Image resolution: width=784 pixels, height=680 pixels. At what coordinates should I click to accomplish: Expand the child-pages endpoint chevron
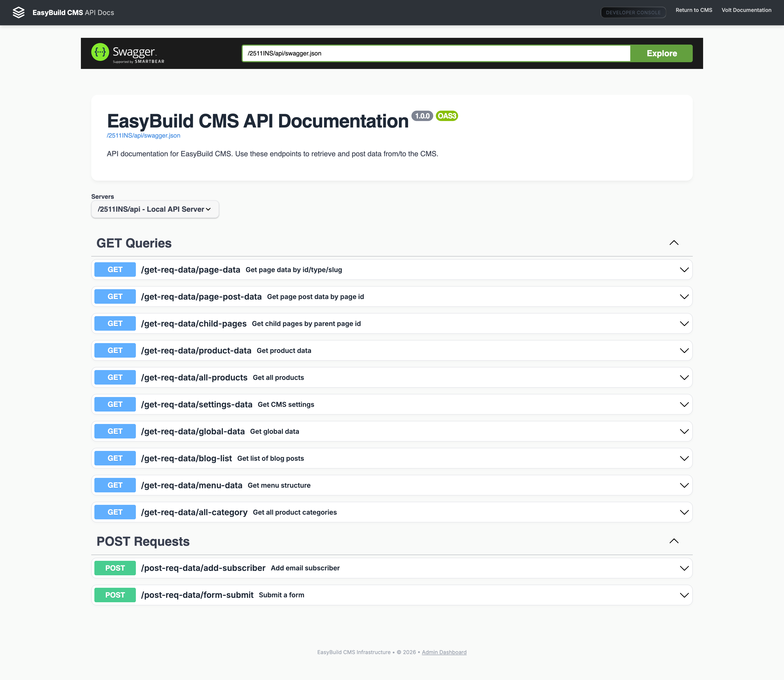684,324
